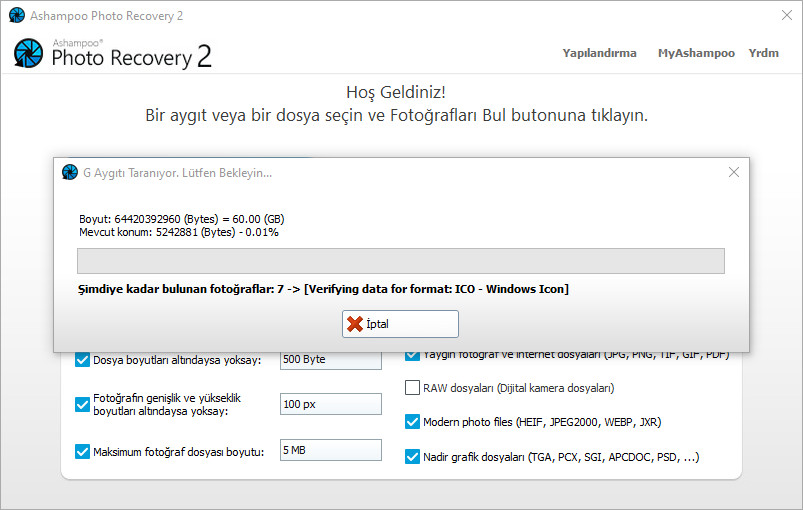803x510 pixels.
Task: Toggle Yaygın fotoğraf ve internet dosyaları checkbox
Action: point(412,355)
